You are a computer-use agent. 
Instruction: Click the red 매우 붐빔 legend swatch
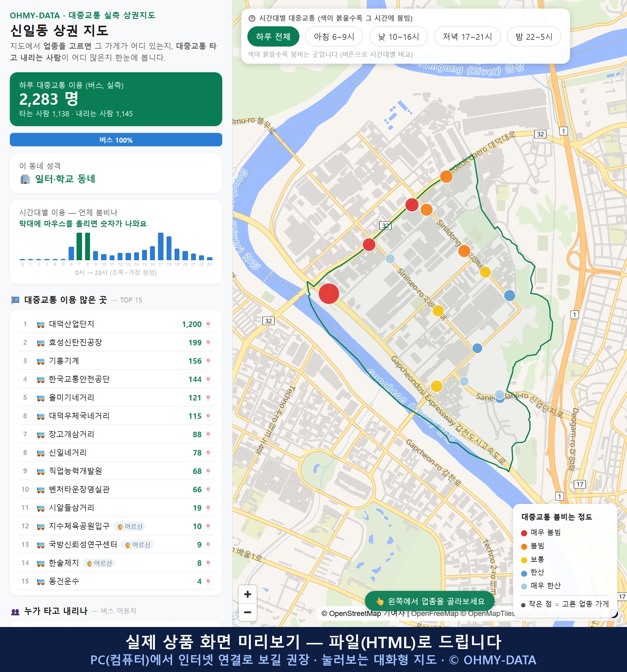click(524, 533)
